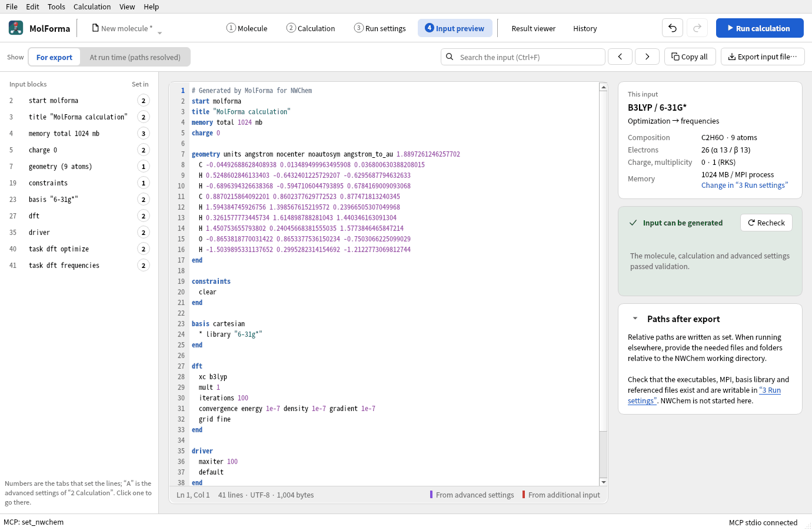Click the tab badge for constraints block
Viewport: 812px width, 530px height.
click(143, 183)
